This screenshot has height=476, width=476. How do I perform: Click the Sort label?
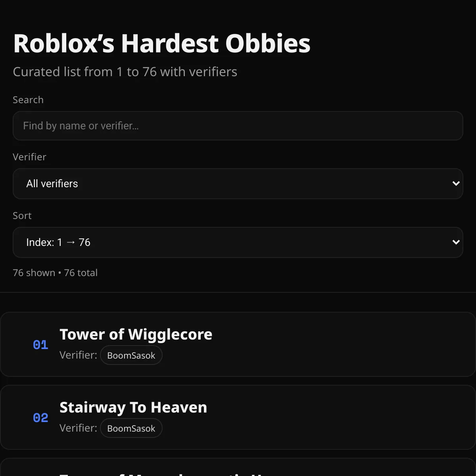[22, 216]
